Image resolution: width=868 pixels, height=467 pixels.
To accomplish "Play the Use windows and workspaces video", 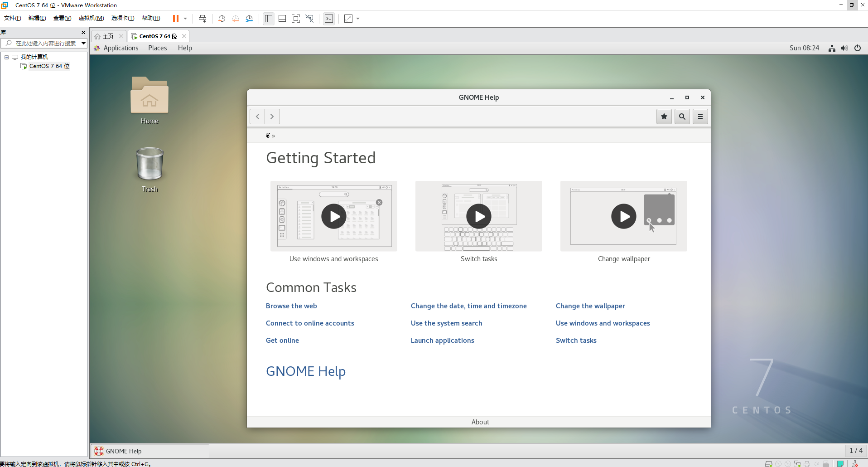I will [334, 216].
